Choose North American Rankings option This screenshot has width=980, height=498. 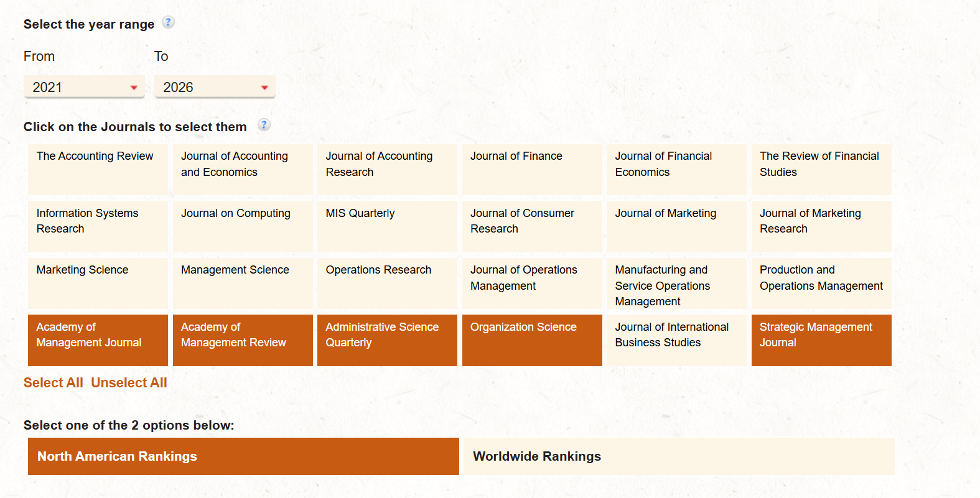[x=243, y=456]
